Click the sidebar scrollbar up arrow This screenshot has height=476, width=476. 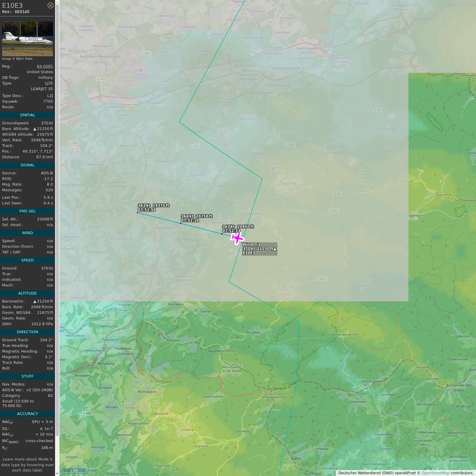pyautogui.click(x=57, y=2)
